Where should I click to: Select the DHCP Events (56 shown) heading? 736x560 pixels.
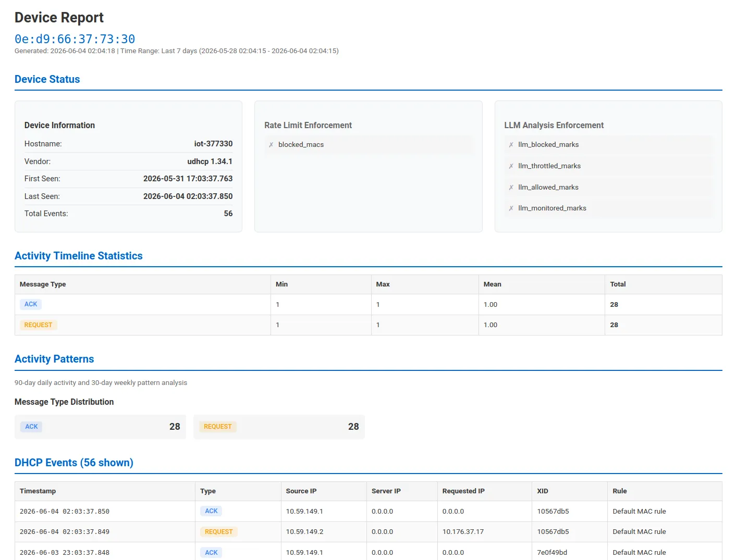[74, 463]
